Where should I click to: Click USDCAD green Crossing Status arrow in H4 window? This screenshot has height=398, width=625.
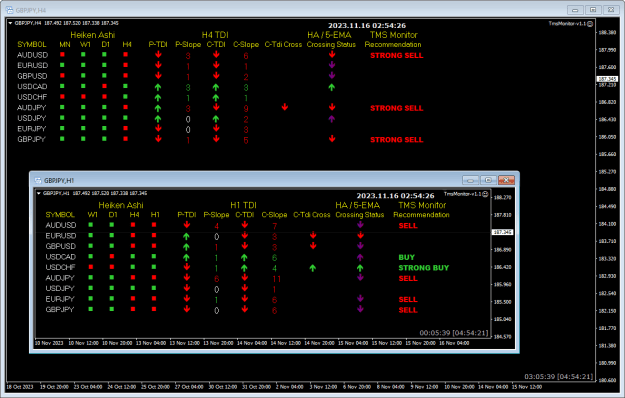coord(332,87)
